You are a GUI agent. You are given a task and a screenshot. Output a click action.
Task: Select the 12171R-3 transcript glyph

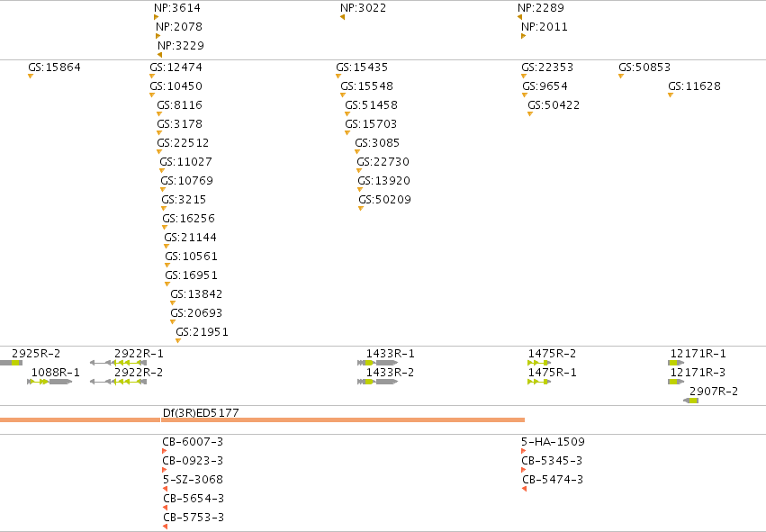676,382
